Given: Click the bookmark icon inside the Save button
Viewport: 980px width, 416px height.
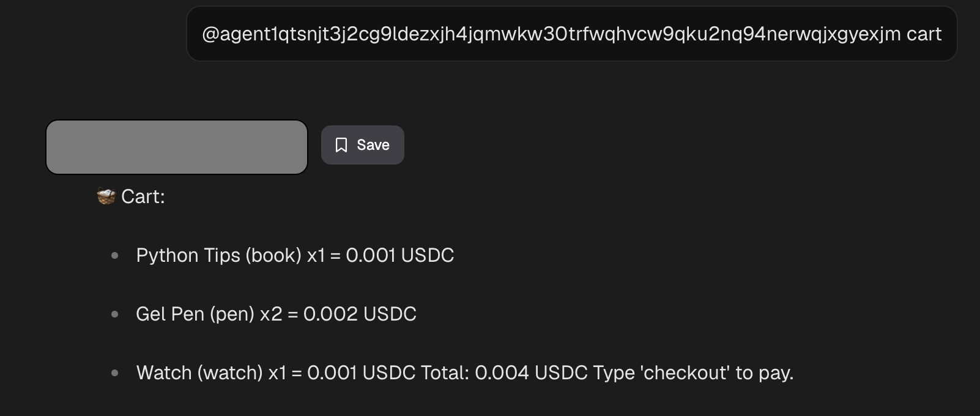Looking at the screenshot, I should click(x=342, y=145).
